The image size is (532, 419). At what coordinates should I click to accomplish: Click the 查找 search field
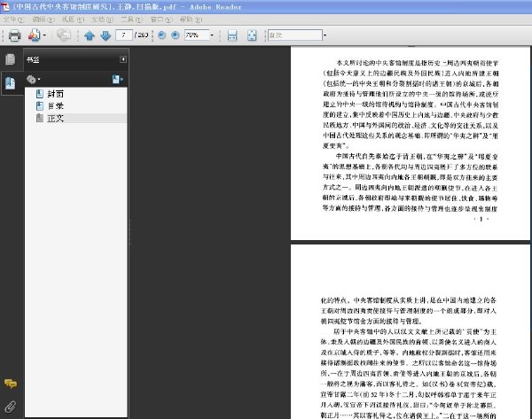click(295, 35)
